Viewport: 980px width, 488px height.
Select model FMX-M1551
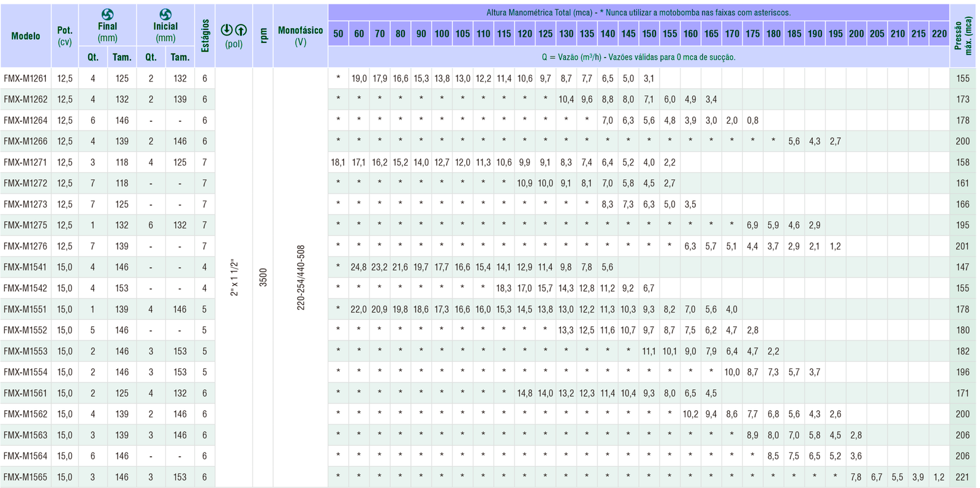click(x=25, y=309)
